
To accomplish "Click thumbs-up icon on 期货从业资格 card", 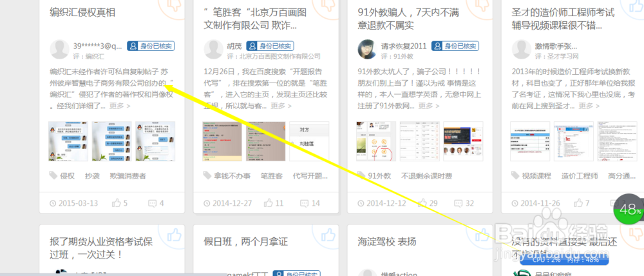I will tap(173, 236).
